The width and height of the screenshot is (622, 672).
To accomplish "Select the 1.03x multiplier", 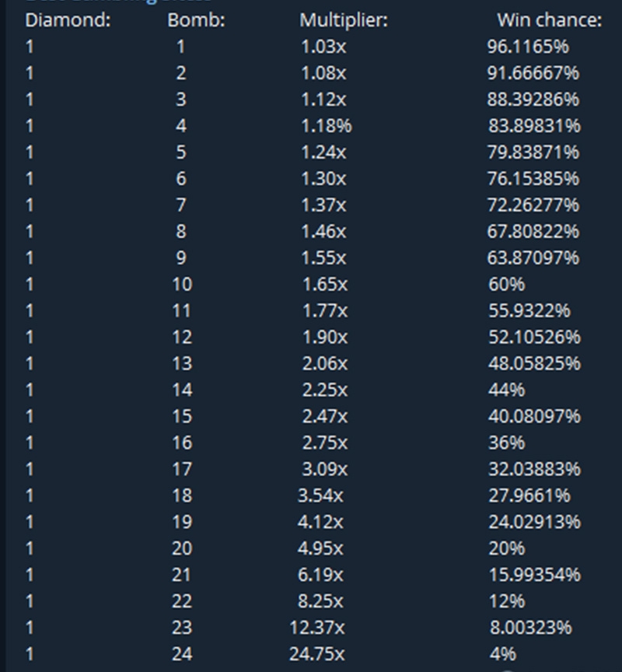I will [x=323, y=47].
